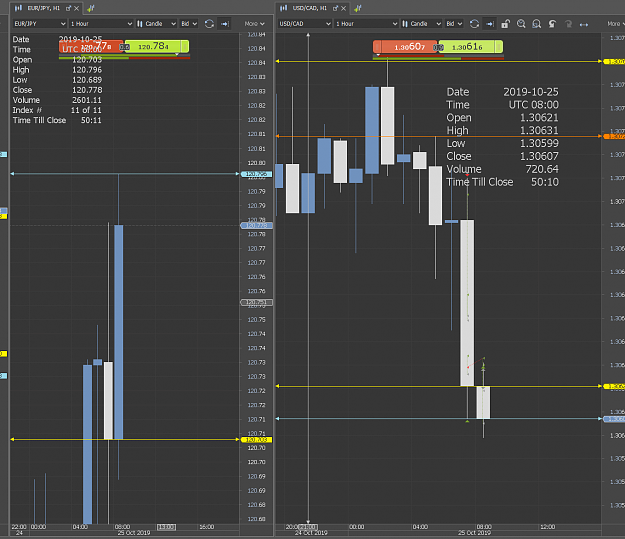Click the USD/CAD Low value 1.30599
This screenshot has width=625, height=539.
539,144
